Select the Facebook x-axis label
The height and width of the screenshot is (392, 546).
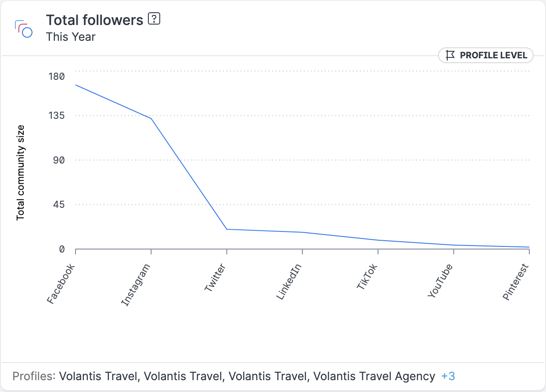[61, 284]
